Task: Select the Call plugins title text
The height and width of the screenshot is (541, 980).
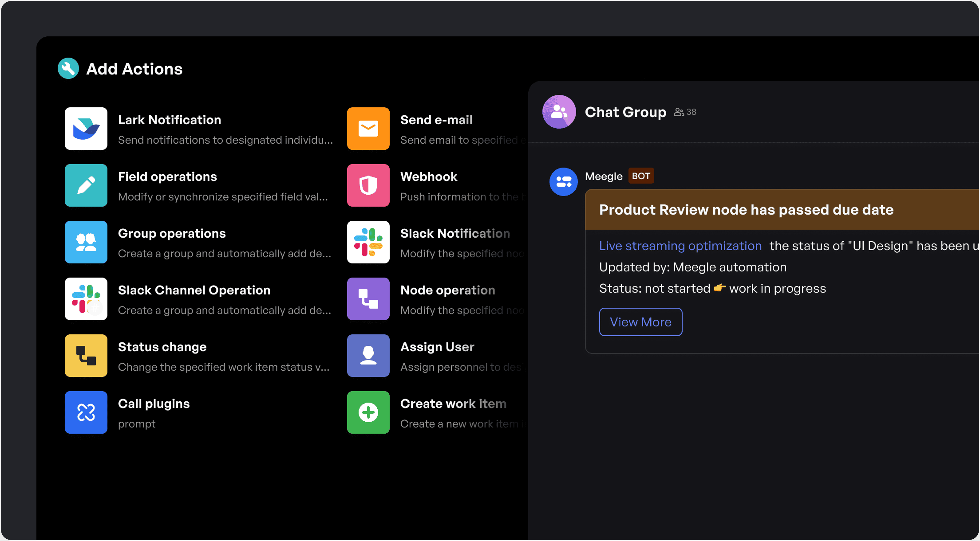Action: (154, 404)
